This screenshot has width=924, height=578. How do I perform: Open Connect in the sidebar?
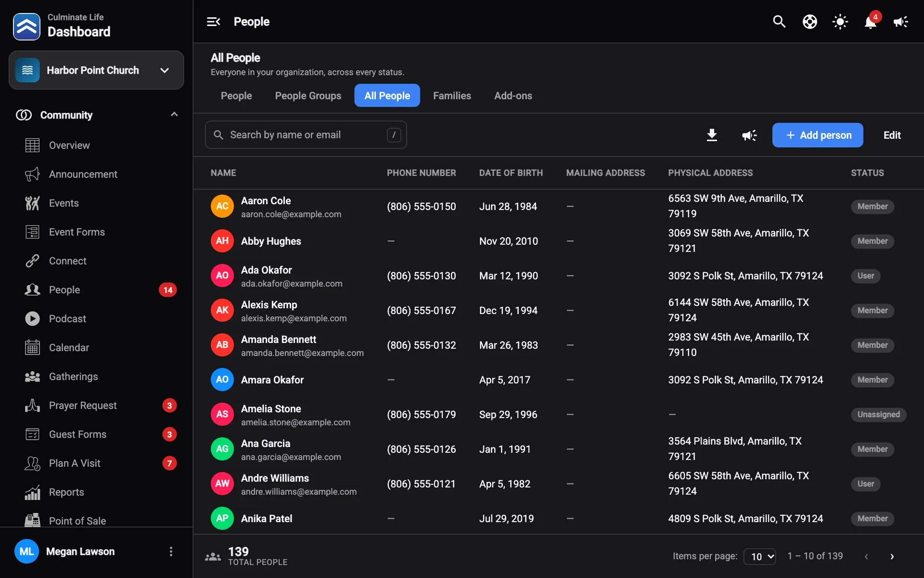(x=96, y=261)
